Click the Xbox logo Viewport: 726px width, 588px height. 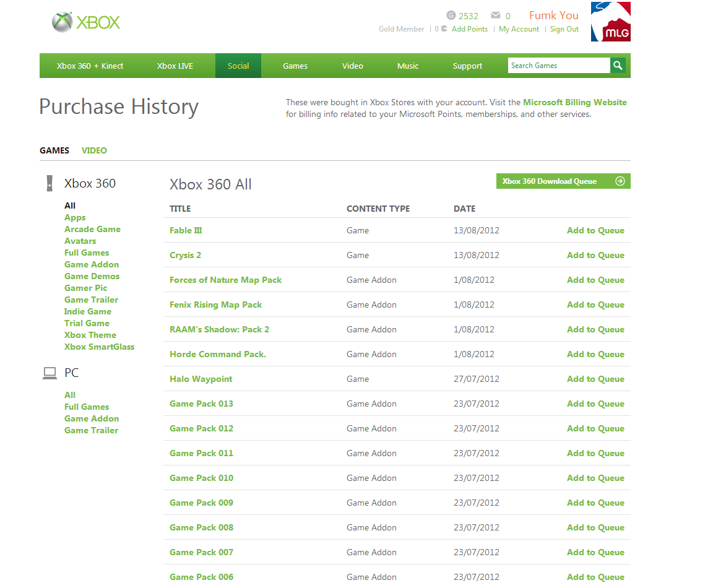[86, 22]
